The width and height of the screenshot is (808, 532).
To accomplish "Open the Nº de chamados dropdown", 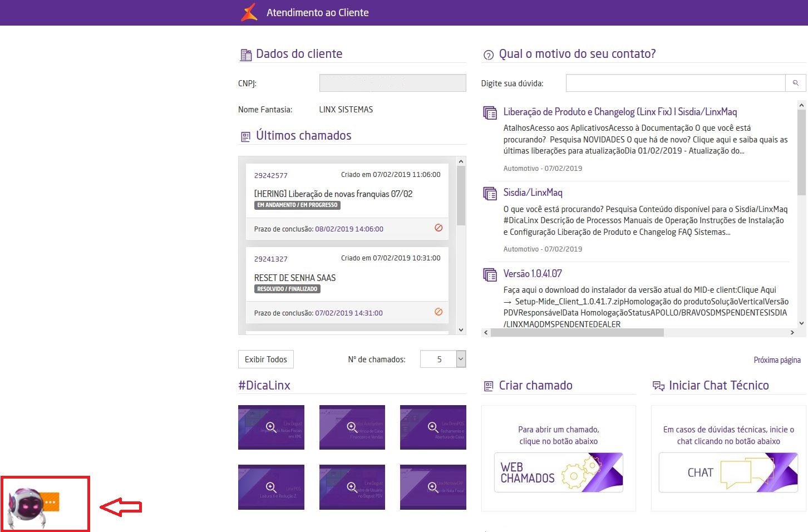I will (443, 359).
